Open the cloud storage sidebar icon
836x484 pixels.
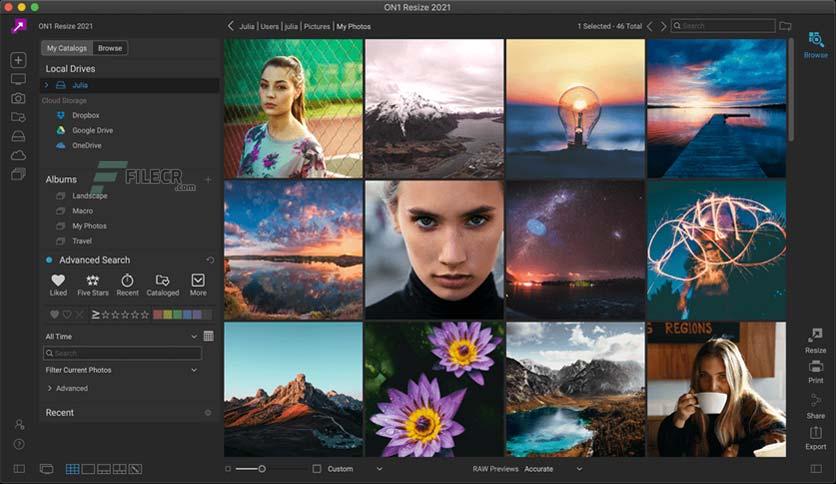(19, 155)
